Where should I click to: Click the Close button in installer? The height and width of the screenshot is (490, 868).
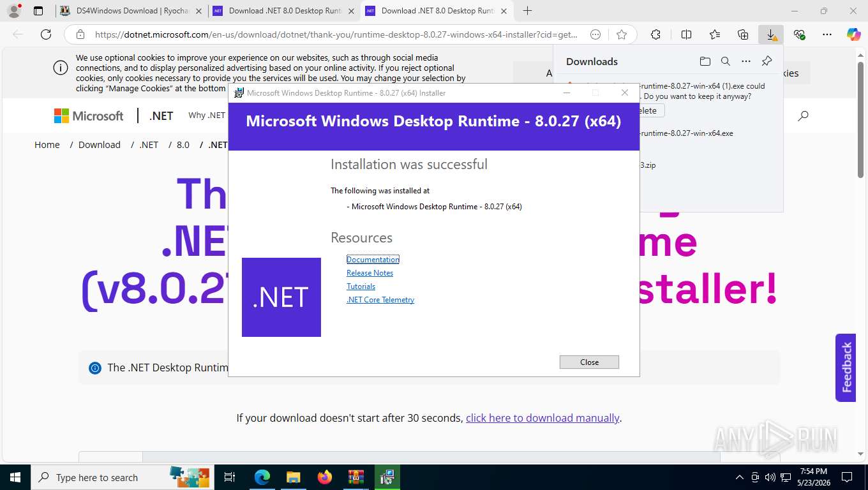pos(589,362)
